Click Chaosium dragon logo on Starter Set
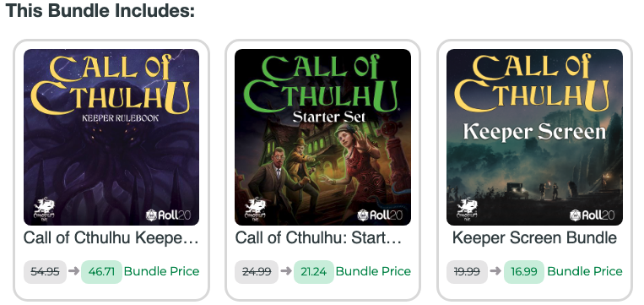 pos(255,210)
